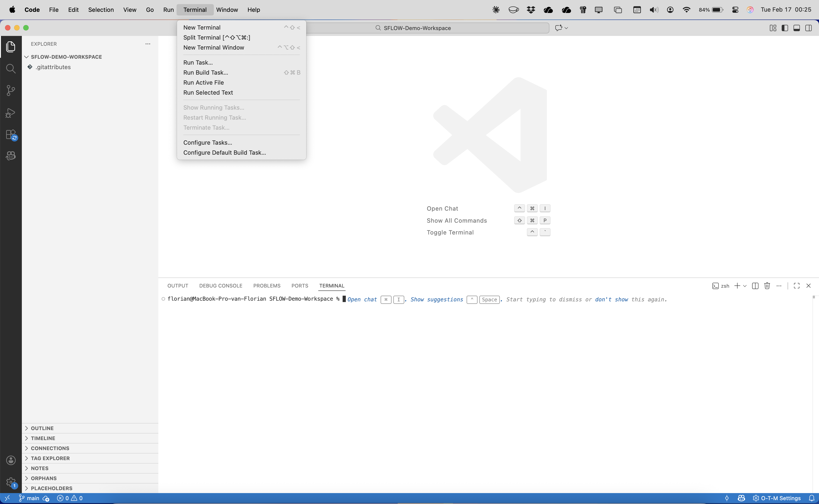
Task: Select Configure Tasks from the Terminal menu
Action: tap(208, 142)
